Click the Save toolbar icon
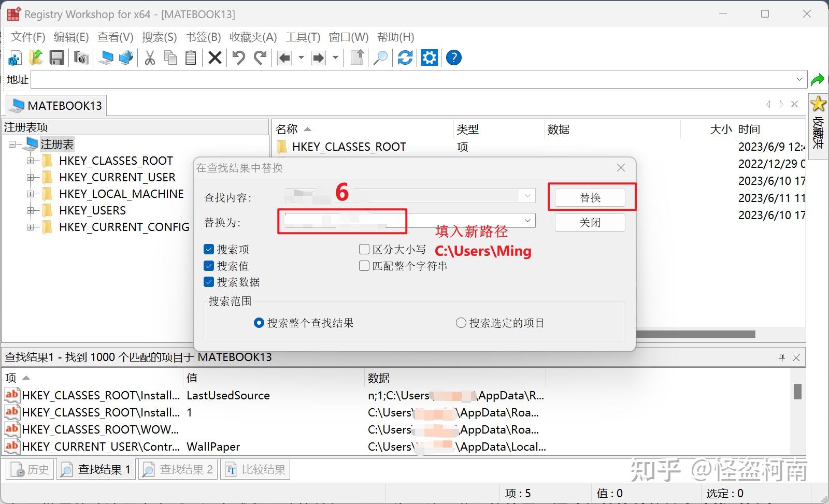829x504 pixels. coord(57,57)
